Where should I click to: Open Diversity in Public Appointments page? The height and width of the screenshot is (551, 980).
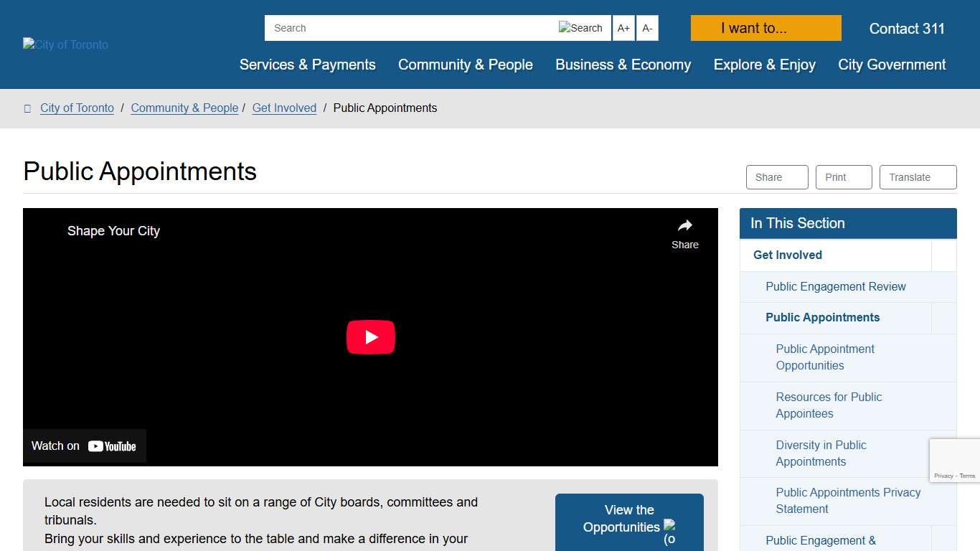pyautogui.click(x=821, y=453)
